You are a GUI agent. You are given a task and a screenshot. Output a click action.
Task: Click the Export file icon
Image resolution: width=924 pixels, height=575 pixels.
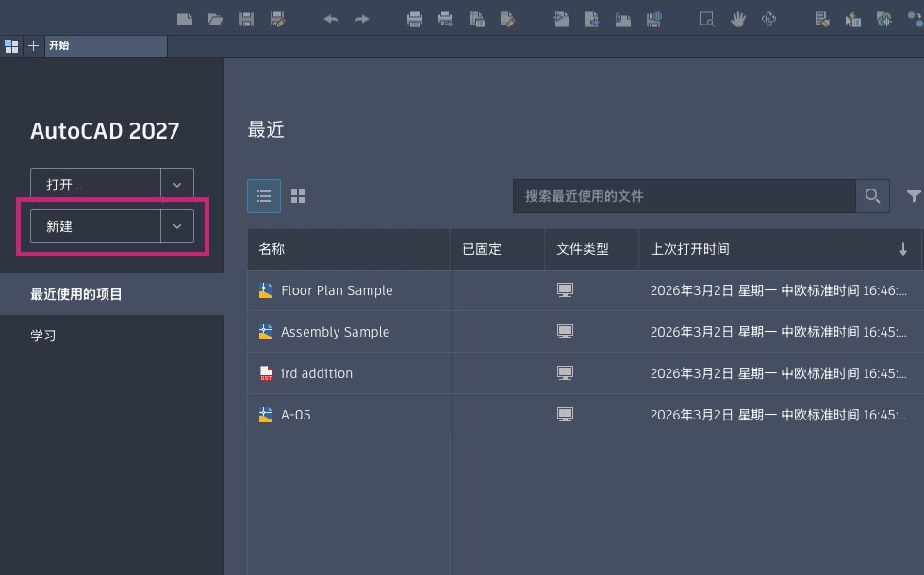pyautogui.click(x=592, y=20)
